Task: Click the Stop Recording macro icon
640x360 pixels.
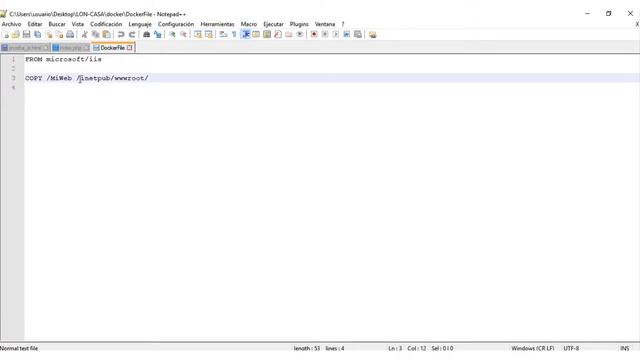Action: coord(325,35)
